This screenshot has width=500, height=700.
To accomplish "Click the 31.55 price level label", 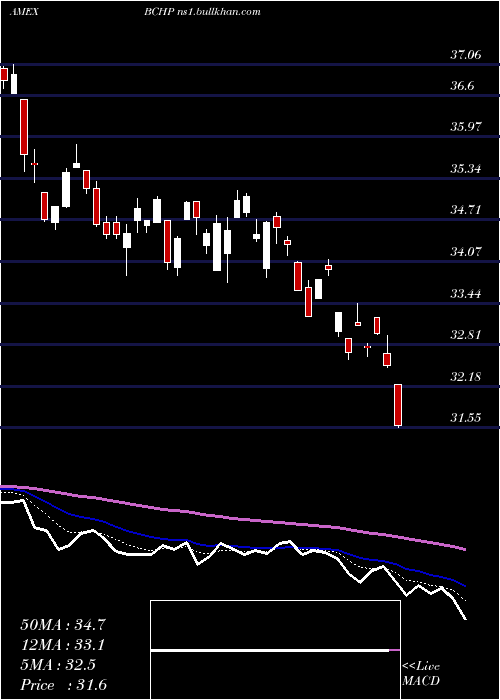I will coord(466,418).
